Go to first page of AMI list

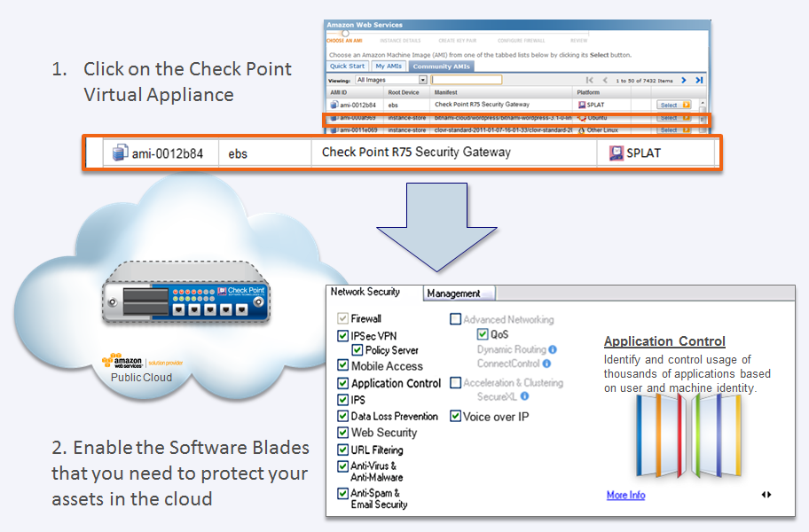pos(589,80)
